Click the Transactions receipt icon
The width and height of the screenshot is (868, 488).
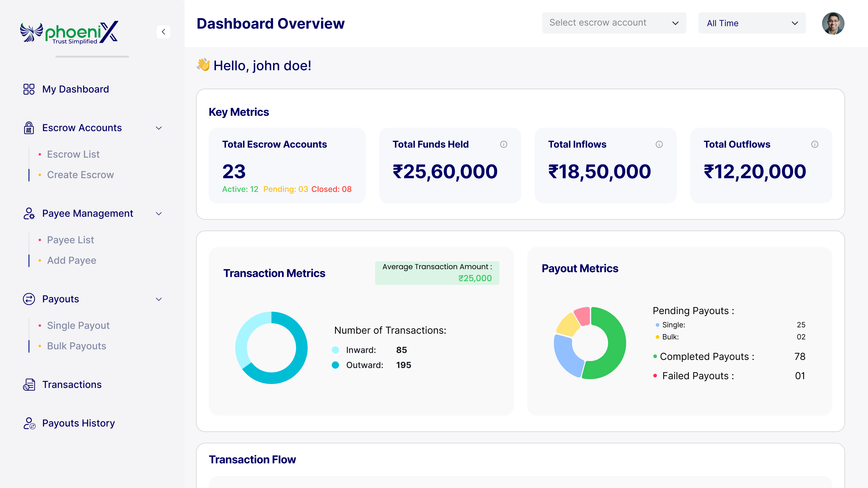(29, 385)
